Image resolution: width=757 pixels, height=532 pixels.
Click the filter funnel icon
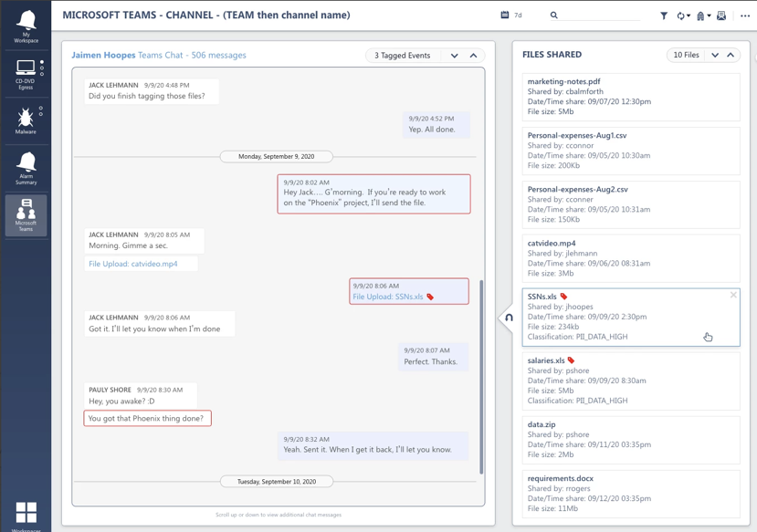coord(664,16)
